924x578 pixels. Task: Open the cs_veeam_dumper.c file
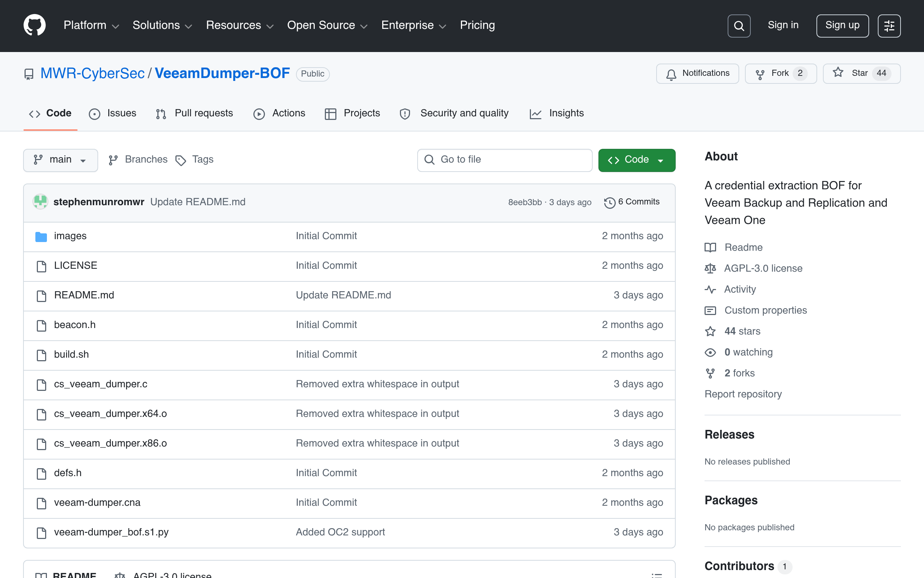[x=100, y=384]
